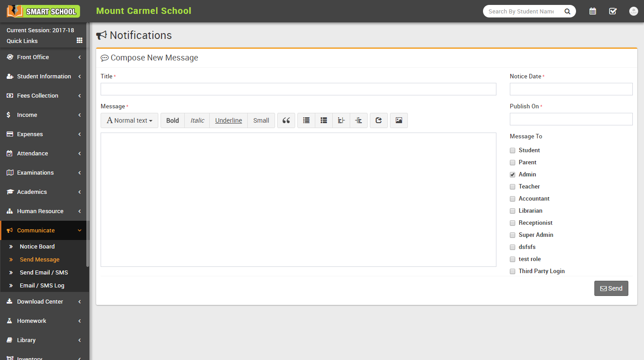
Task: Collapse the Communicate sidebar section
Action: coord(43,231)
